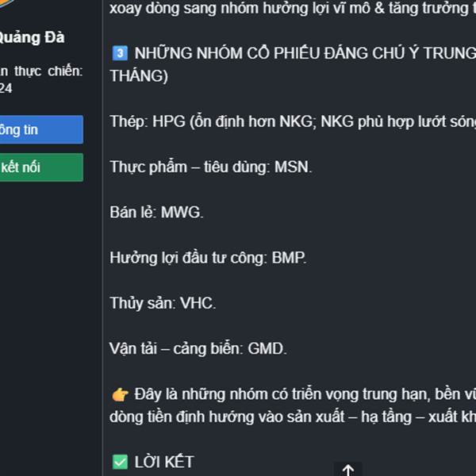Click the 'Thủy sản: VHC' line
This screenshot has height=476, width=476.
click(163, 303)
